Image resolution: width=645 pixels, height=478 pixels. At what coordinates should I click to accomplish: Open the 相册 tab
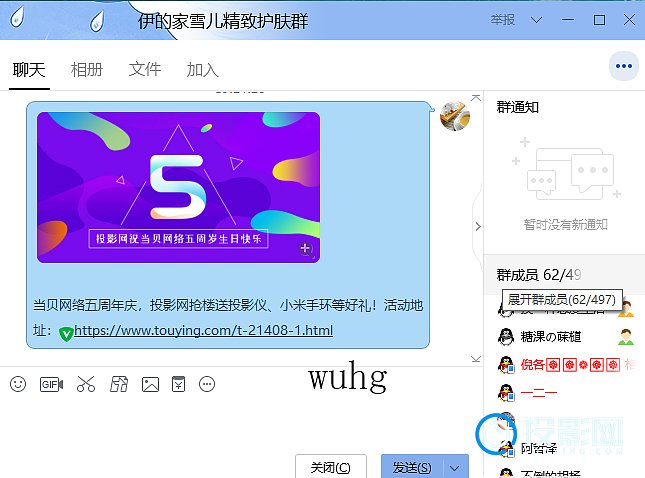87,70
